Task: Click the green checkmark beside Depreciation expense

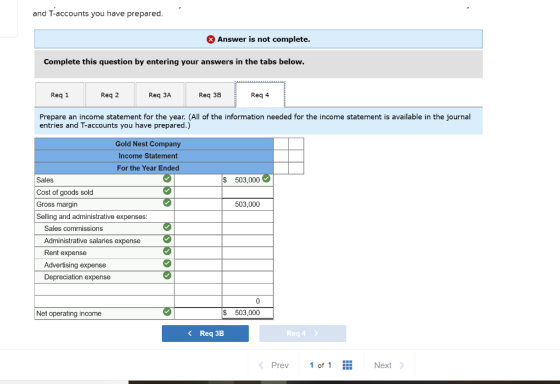Action: 167,275
